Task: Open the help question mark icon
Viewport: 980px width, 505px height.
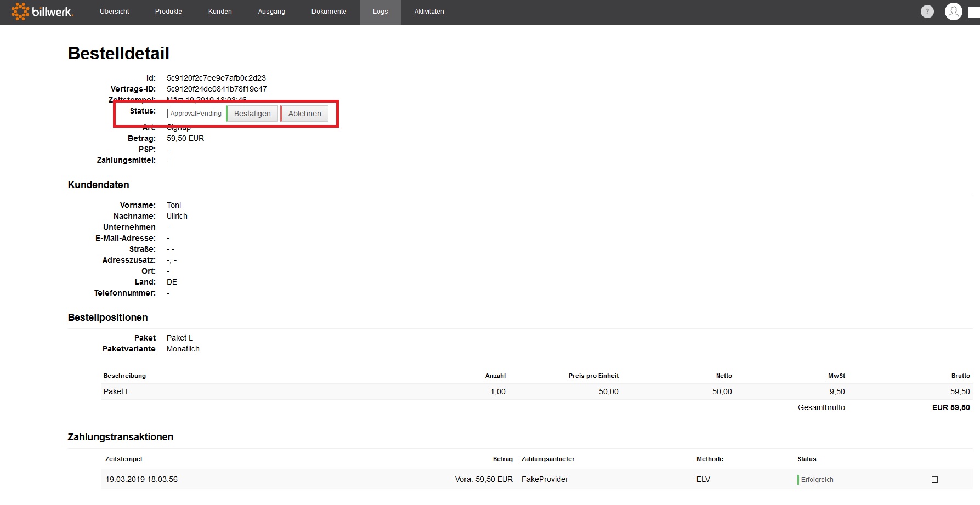Action: [927, 12]
